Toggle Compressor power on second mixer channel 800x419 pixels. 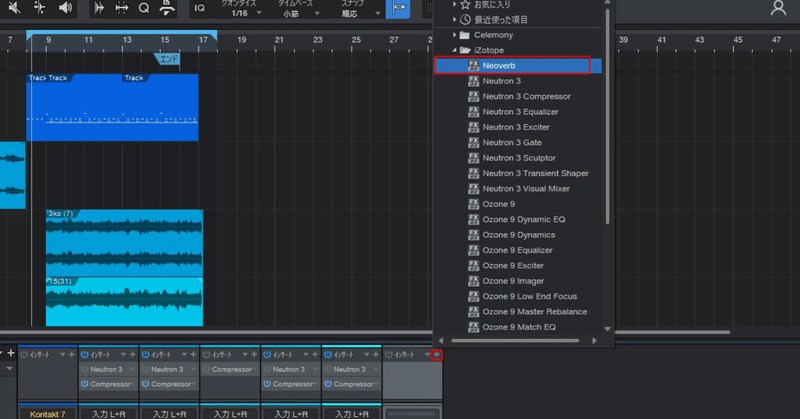(85, 384)
